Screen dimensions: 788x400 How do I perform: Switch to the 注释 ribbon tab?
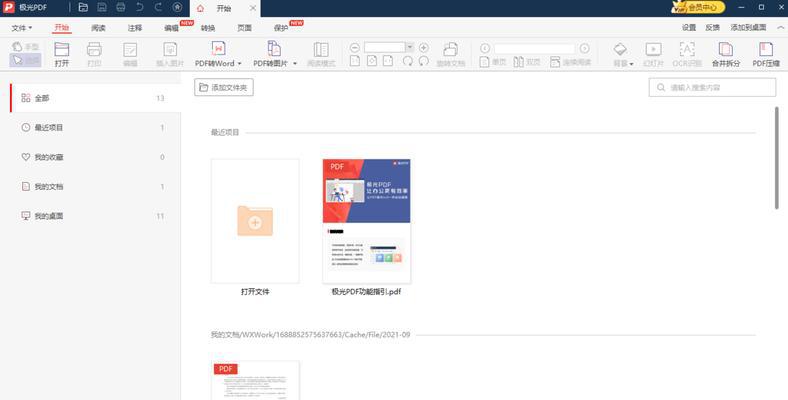click(x=135, y=28)
